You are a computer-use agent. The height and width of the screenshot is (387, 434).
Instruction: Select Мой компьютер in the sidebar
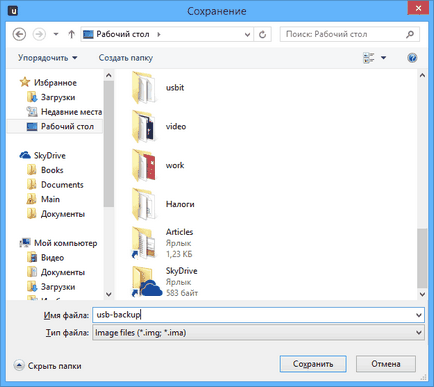[66, 243]
